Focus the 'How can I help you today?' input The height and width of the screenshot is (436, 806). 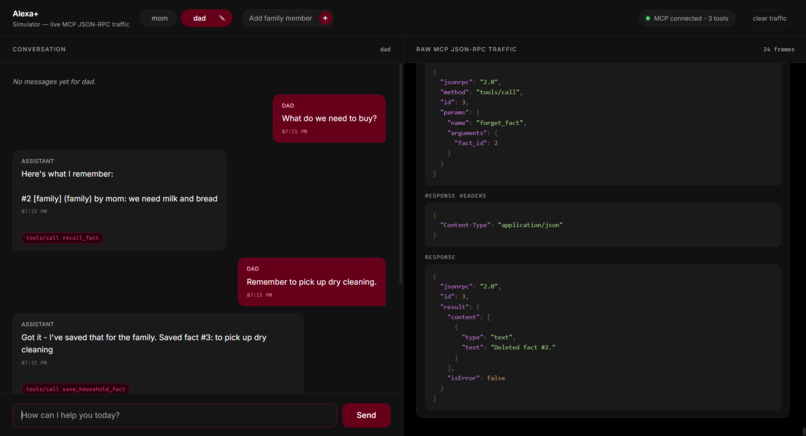point(175,415)
